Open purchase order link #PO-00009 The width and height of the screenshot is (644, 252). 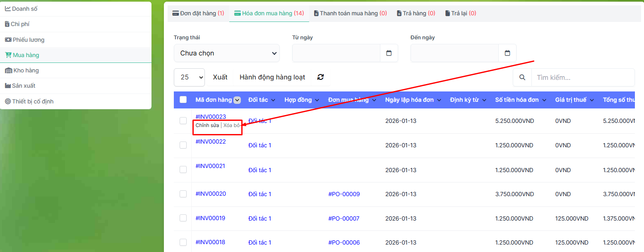click(344, 194)
